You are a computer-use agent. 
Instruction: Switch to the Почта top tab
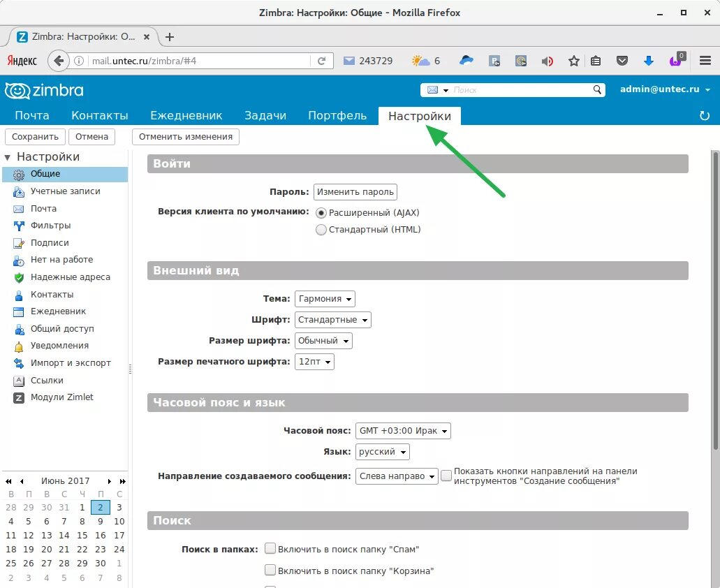point(31,116)
